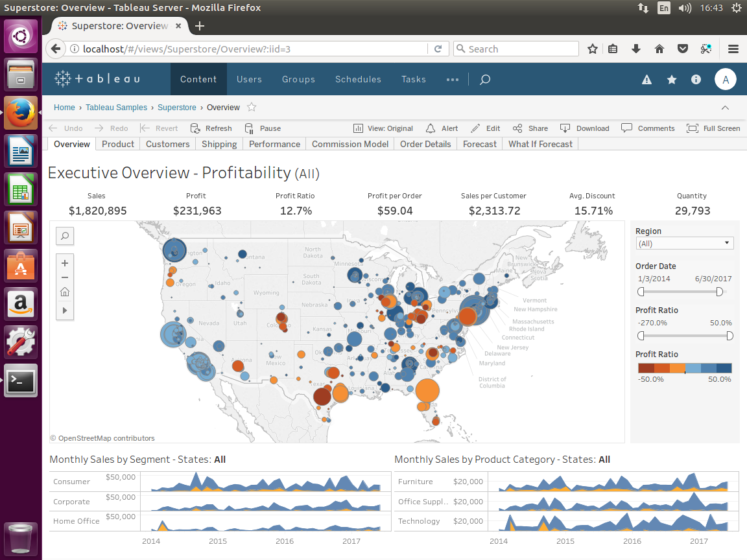The width and height of the screenshot is (747, 560).
Task: Collapse the header using the chevron
Action: point(725,108)
